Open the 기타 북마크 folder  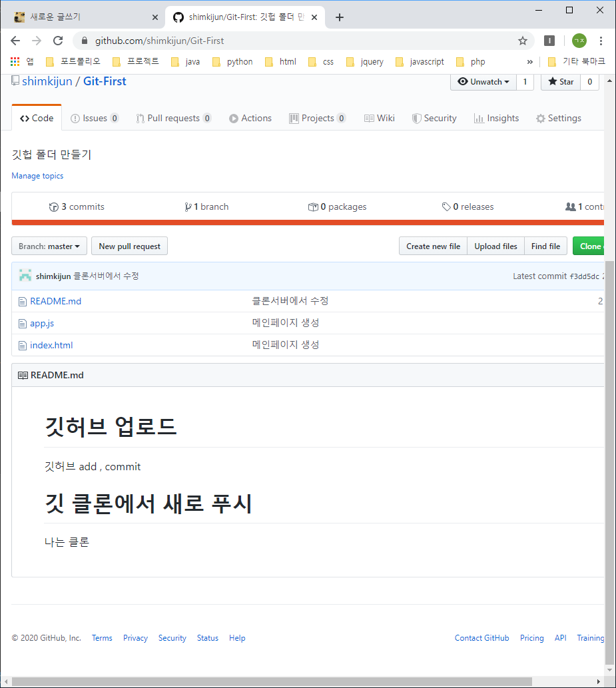tap(577, 61)
